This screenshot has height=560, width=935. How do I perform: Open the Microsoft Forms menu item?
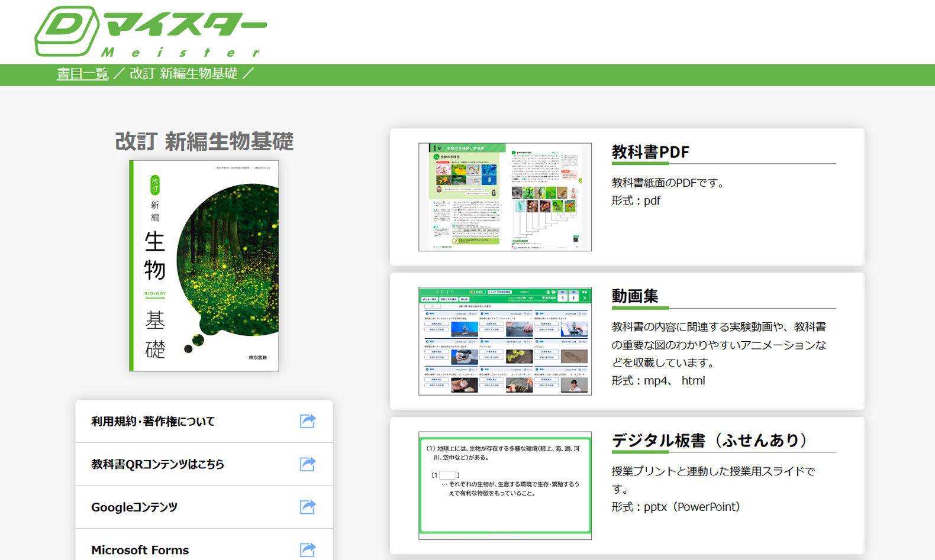point(140,550)
